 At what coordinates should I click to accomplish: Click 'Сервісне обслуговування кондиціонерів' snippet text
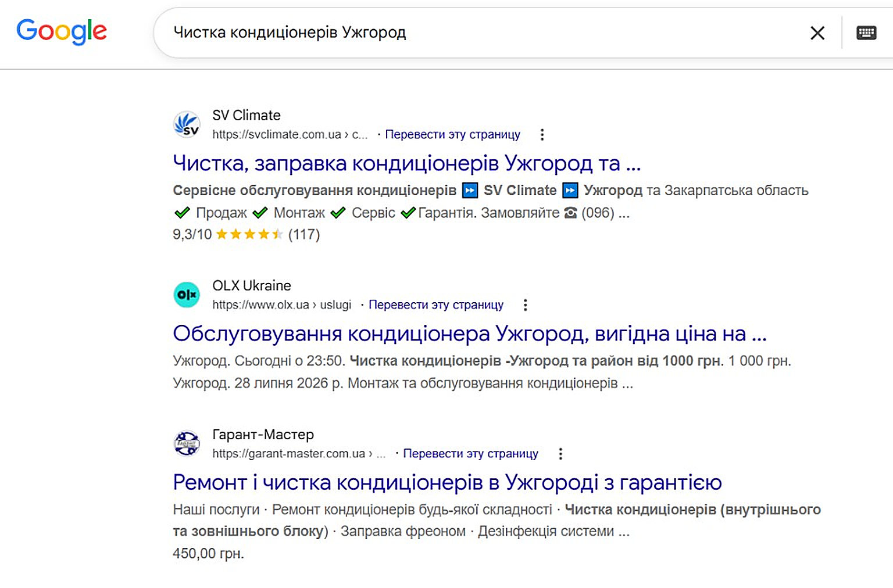(x=315, y=191)
